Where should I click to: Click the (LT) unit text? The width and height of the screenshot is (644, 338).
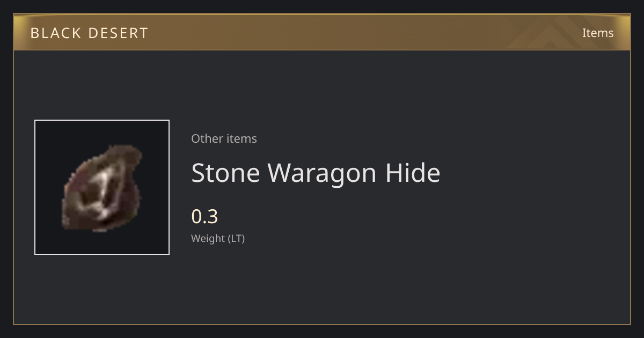click(x=237, y=238)
